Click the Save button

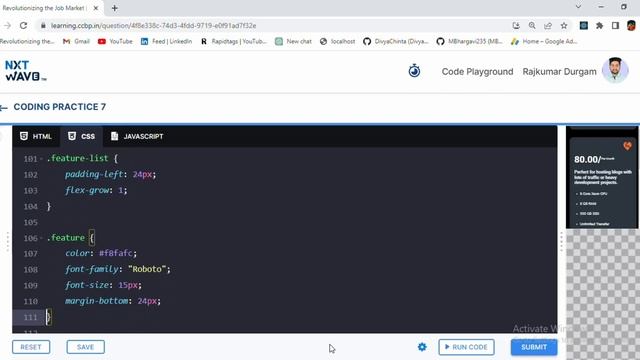pos(85,347)
